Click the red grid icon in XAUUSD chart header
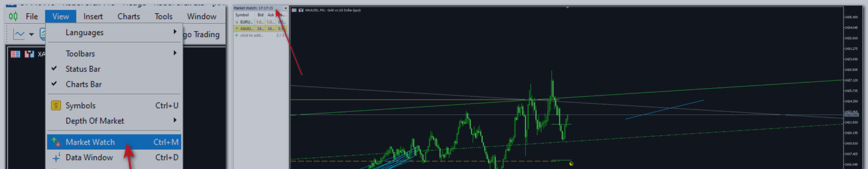 294,10
